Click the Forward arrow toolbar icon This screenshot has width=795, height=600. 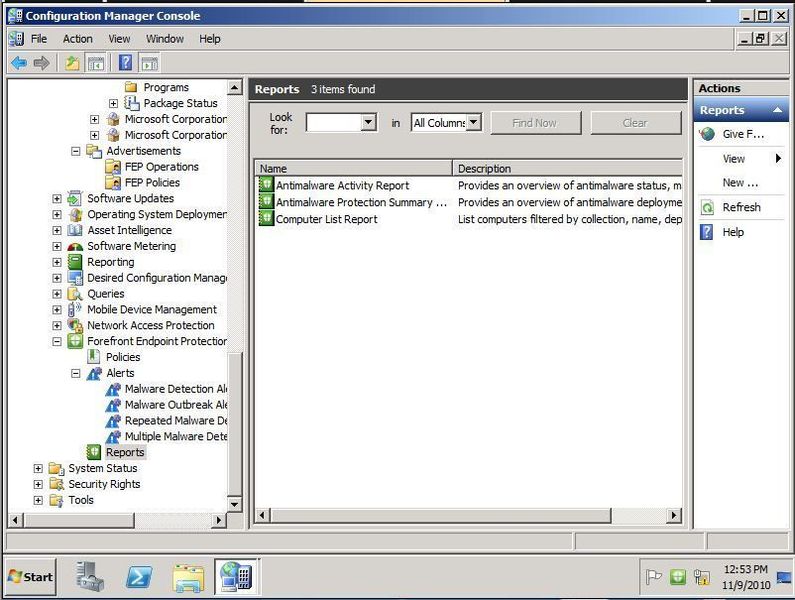click(x=41, y=63)
